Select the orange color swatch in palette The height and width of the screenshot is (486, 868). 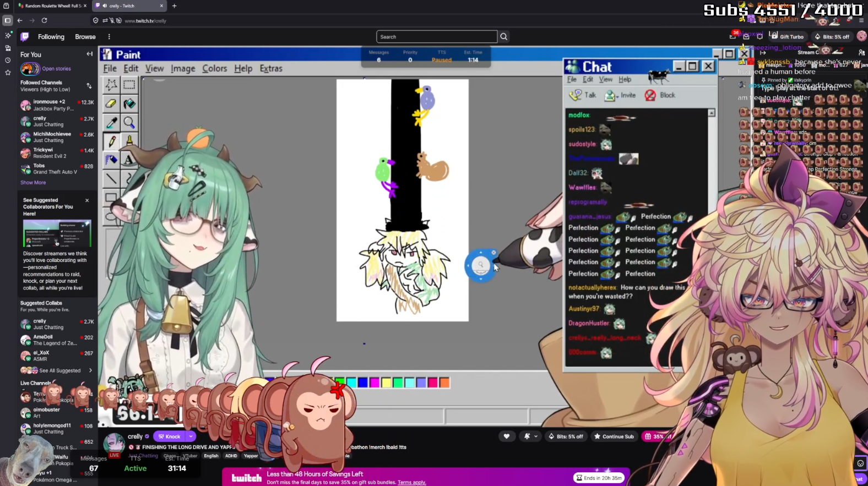tap(444, 383)
